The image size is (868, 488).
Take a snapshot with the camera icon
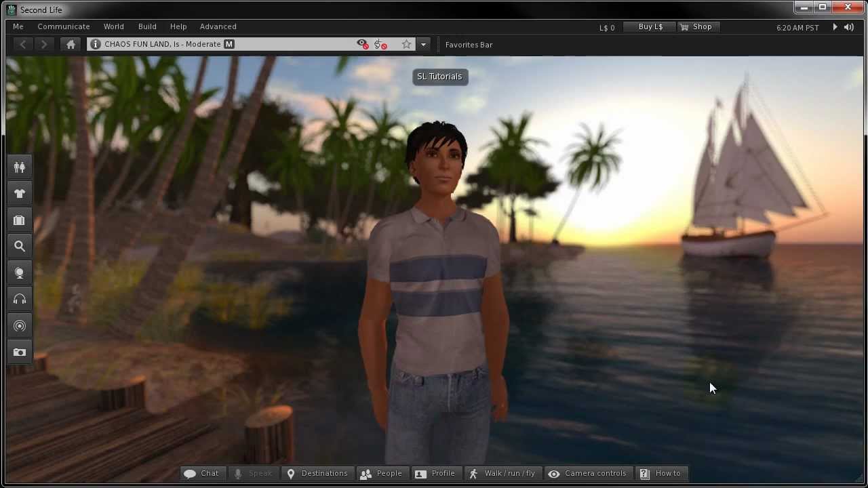(19, 352)
